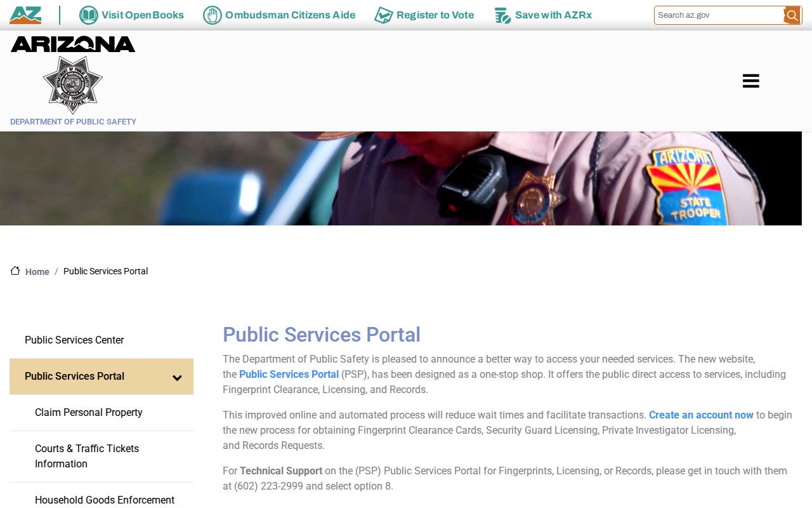812x508 pixels.
Task: Open Claim Personal Property sidebar item
Action: pyautogui.click(x=101, y=413)
